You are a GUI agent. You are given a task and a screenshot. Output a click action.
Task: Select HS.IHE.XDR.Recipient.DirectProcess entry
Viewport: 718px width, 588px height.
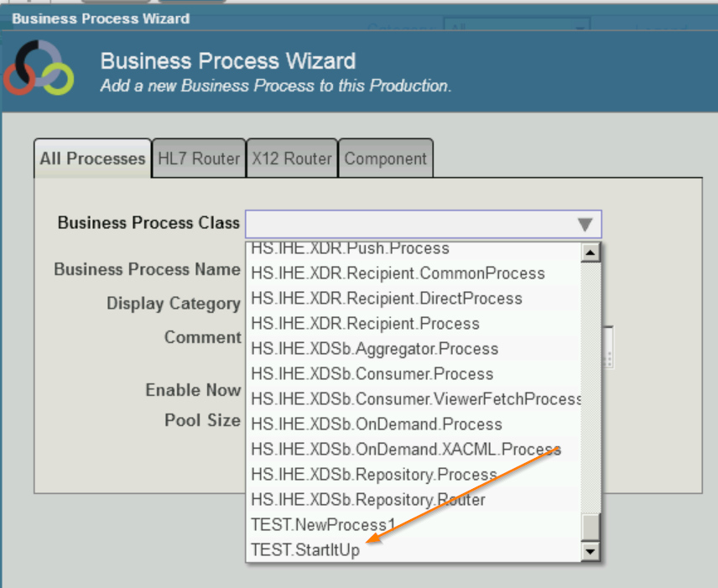386,299
